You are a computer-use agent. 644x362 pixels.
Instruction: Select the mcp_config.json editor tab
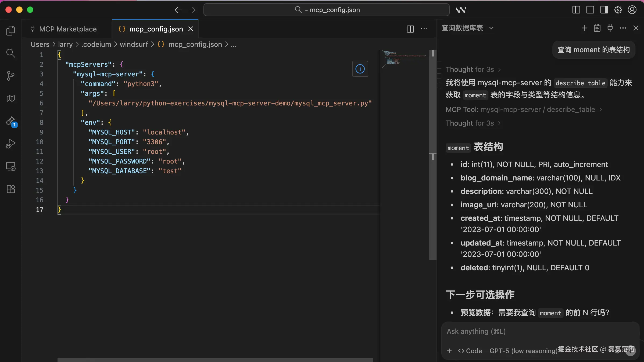156,29
